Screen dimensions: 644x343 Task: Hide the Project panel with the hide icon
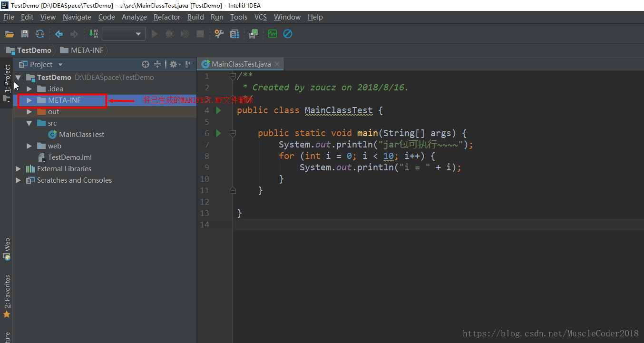pos(189,64)
